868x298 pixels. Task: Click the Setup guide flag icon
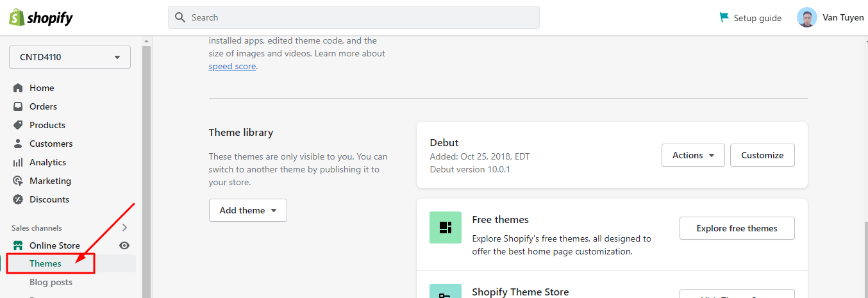point(724,17)
